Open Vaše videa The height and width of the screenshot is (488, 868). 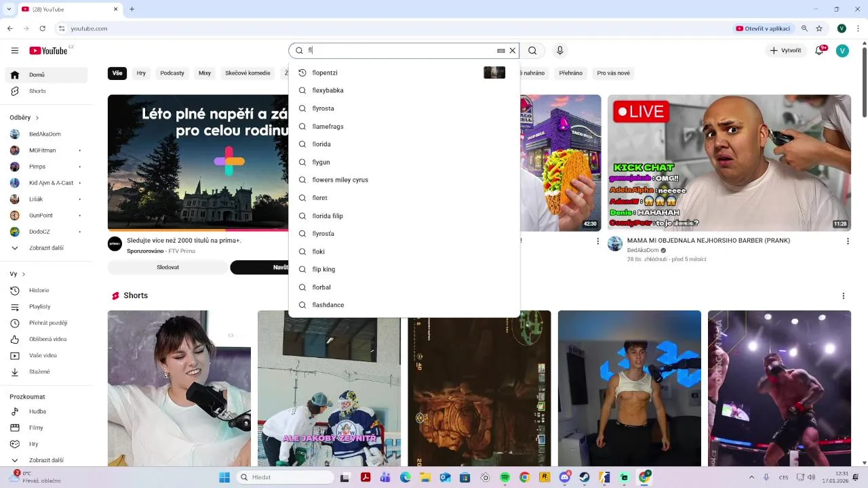click(x=46, y=355)
